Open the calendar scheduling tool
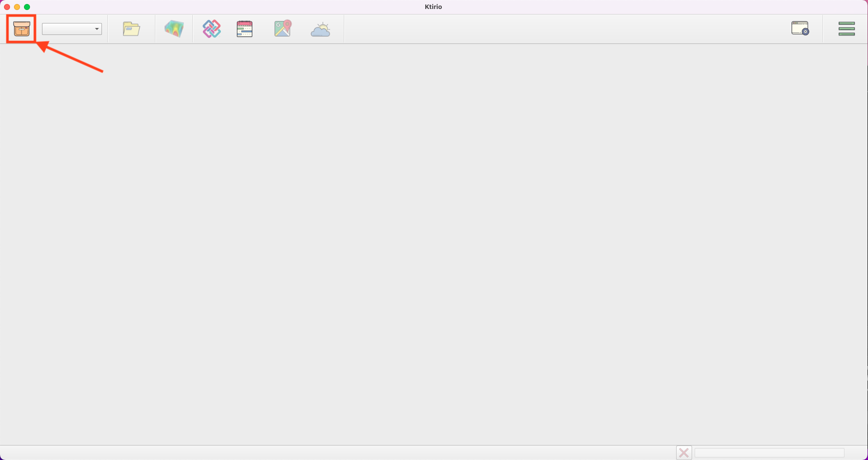868x460 pixels. tap(244, 28)
